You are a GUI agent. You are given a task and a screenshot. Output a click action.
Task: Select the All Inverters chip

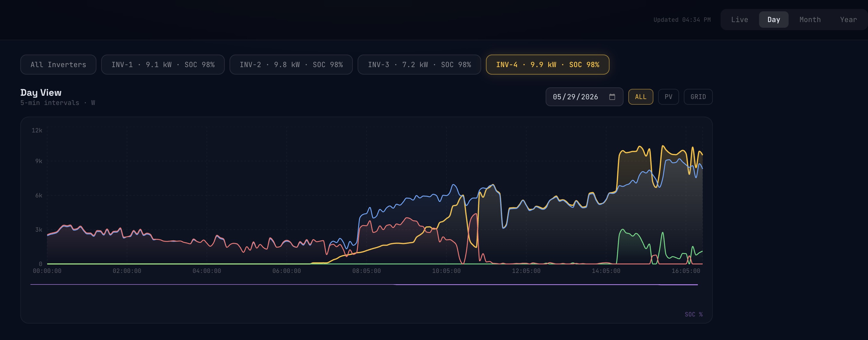58,65
